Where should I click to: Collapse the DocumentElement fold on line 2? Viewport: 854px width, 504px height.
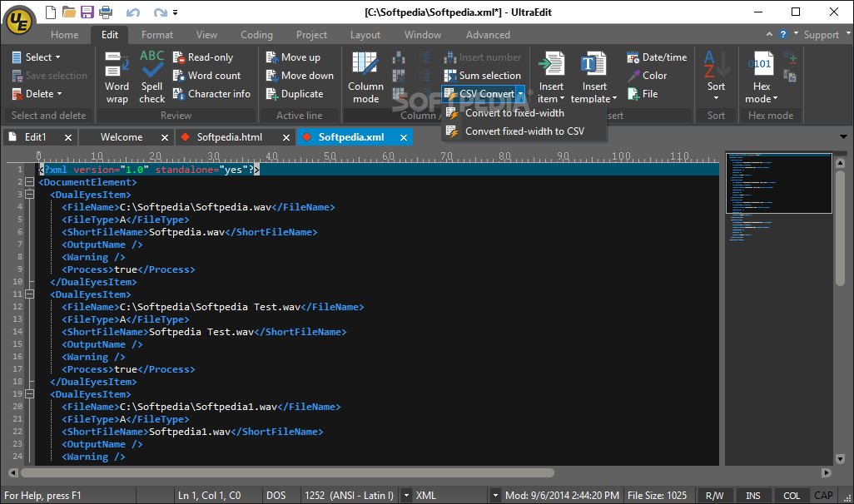pyautogui.click(x=29, y=182)
